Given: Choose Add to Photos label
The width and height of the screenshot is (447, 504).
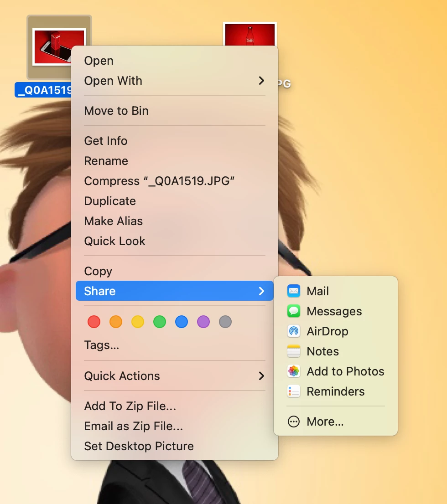Looking at the screenshot, I should coord(345,371).
